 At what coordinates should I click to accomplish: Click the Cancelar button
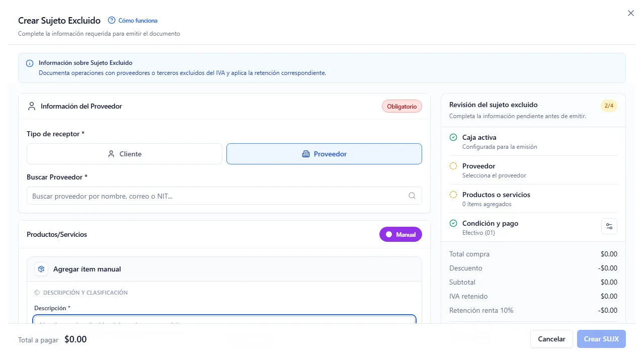pos(551,339)
